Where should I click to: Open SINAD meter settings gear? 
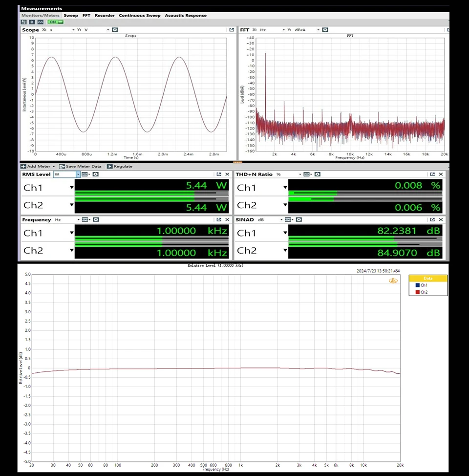click(x=298, y=219)
